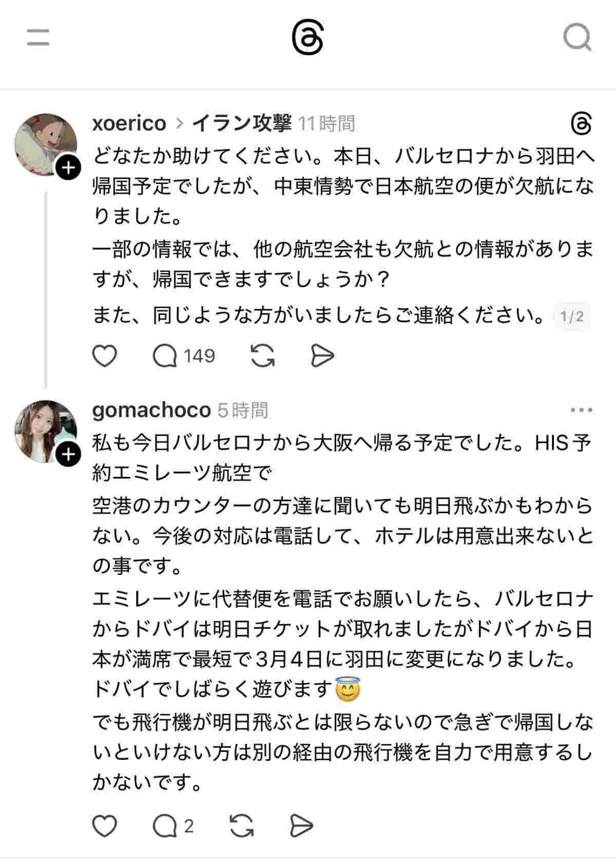This screenshot has height=861, width=616.
Task: Click the Threads logo at top center
Action: pyautogui.click(x=307, y=38)
